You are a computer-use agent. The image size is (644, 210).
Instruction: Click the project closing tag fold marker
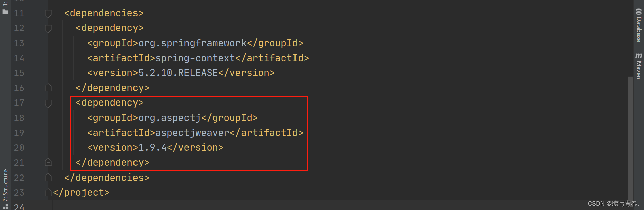pyautogui.click(x=48, y=192)
